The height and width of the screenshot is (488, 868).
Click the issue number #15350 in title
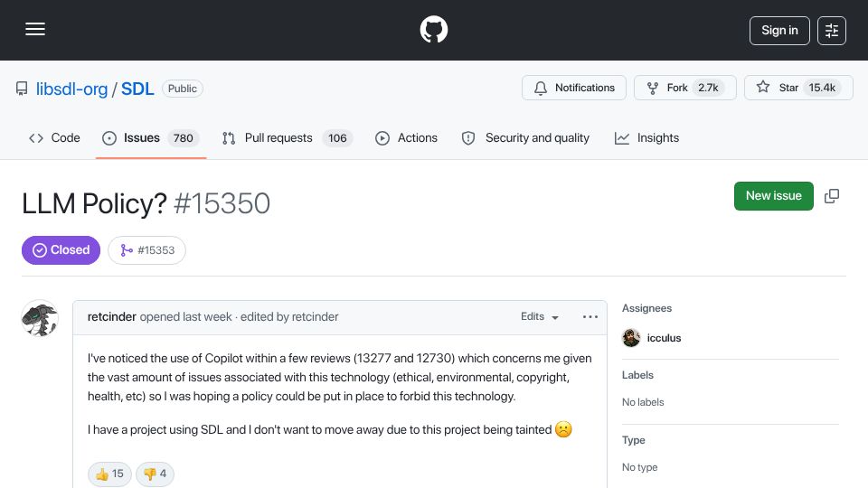pos(222,203)
